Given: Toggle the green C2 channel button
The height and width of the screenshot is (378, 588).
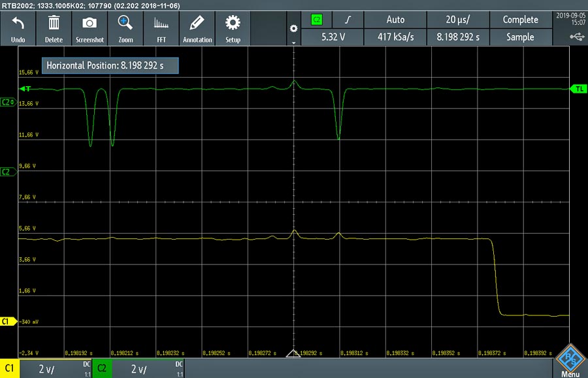Looking at the screenshot, I should pyautogui.click(x=102, y=368).
